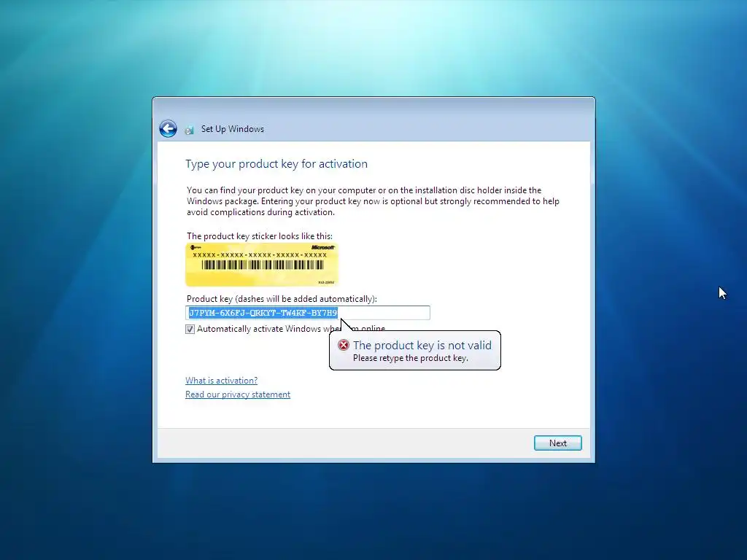
Task: Go back with the blue arrow button
Action: point(169,128)
